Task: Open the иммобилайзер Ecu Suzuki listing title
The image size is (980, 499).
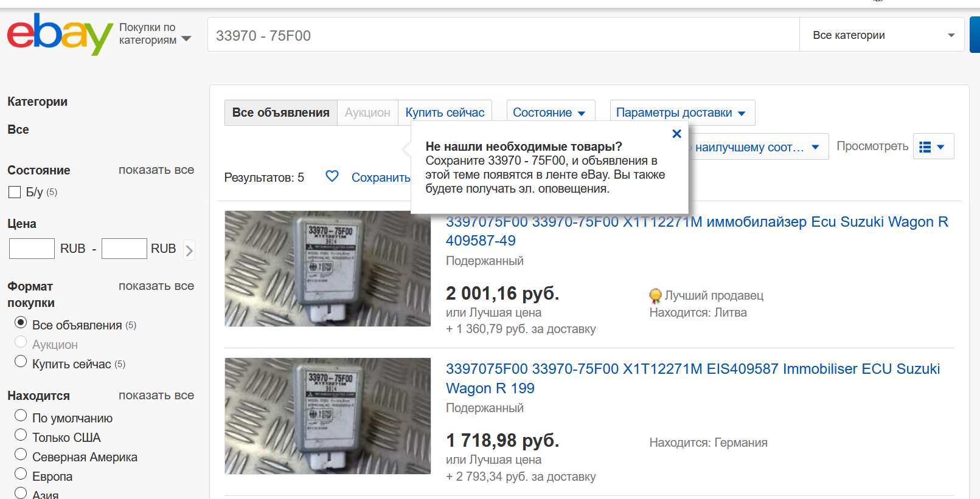Action: [697, 231]
